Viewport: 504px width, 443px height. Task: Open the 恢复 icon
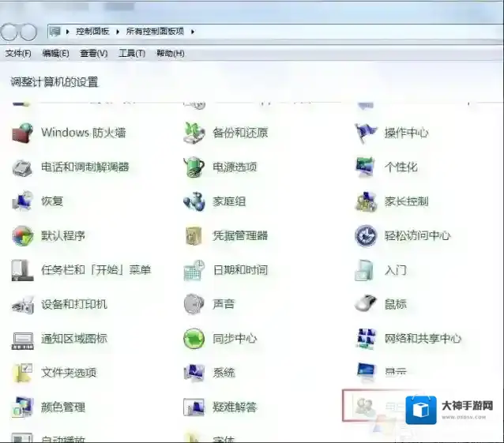22,201
